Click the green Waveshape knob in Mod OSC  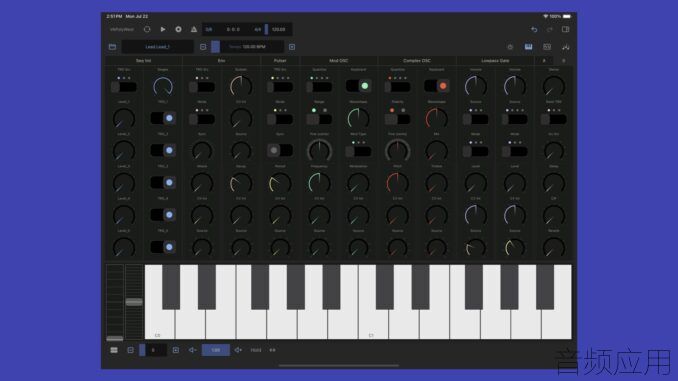358,118
